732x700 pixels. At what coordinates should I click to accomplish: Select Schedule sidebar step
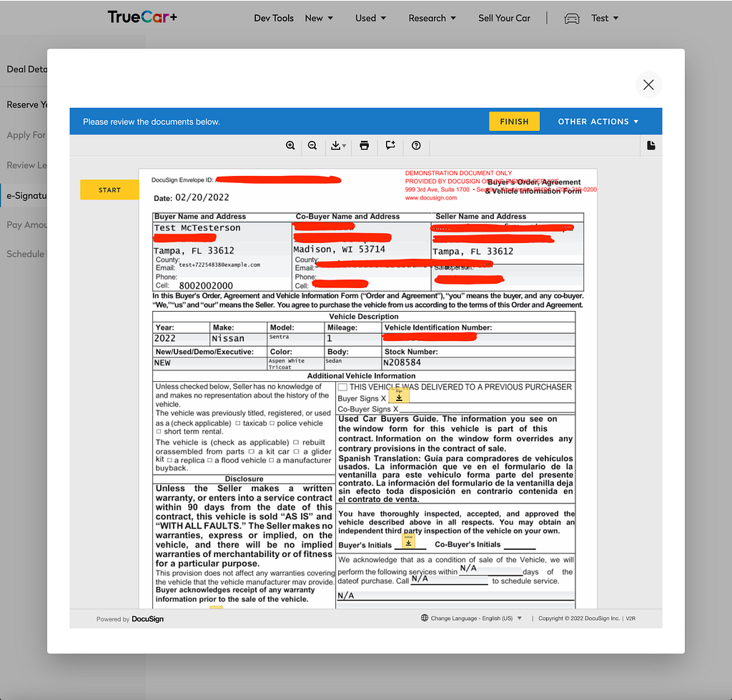[26, 254]
